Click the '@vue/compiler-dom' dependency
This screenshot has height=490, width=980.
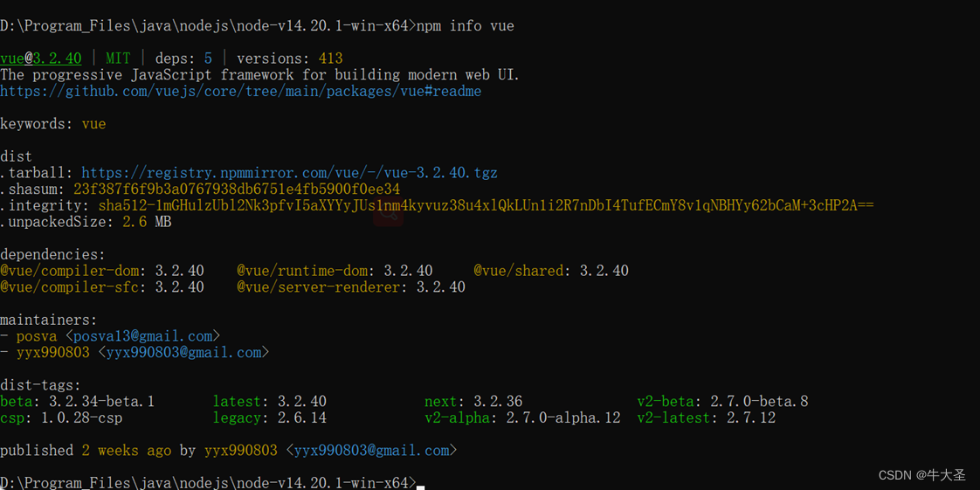pos(102,272)
